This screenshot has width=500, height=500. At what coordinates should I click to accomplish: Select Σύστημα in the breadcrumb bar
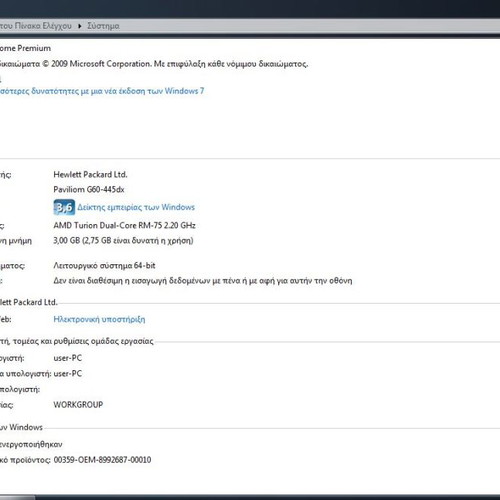pos(103,26)
